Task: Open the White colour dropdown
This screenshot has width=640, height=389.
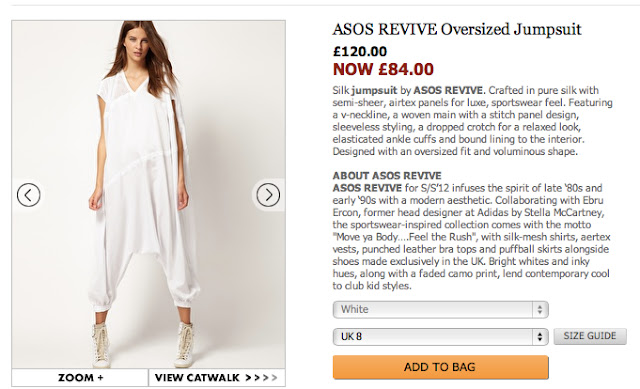Action: pos(440,310)
